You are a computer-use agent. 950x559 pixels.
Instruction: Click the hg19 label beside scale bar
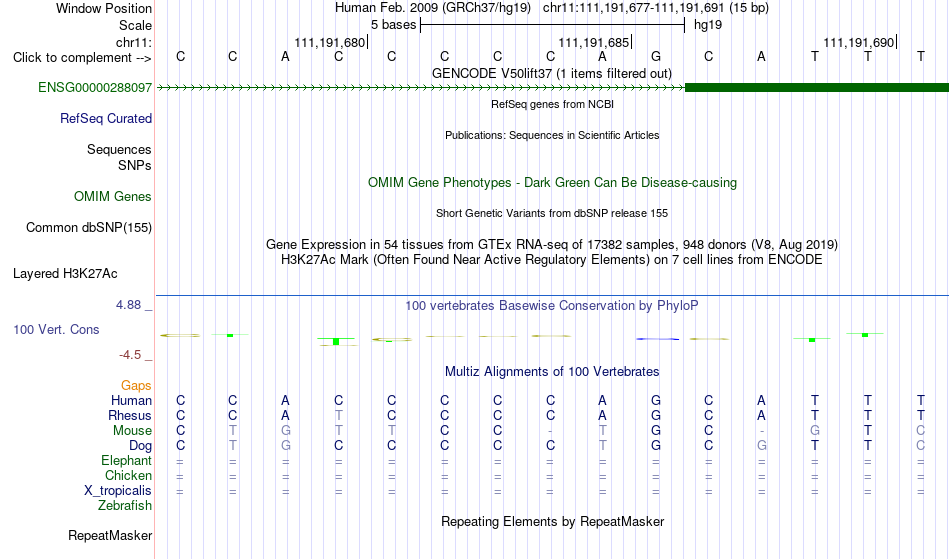(x=708, y=25)
